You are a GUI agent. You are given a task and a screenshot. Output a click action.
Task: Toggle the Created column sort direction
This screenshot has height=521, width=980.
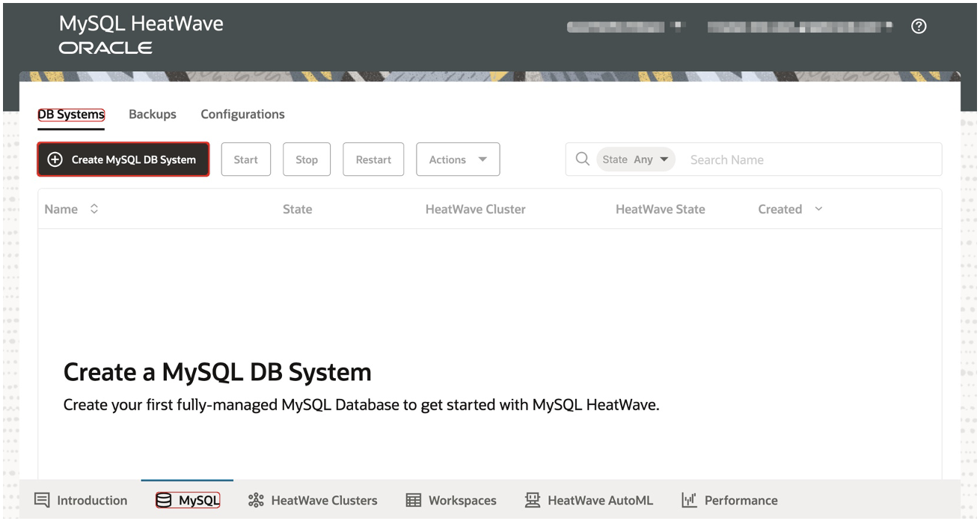tap(818, 209)
